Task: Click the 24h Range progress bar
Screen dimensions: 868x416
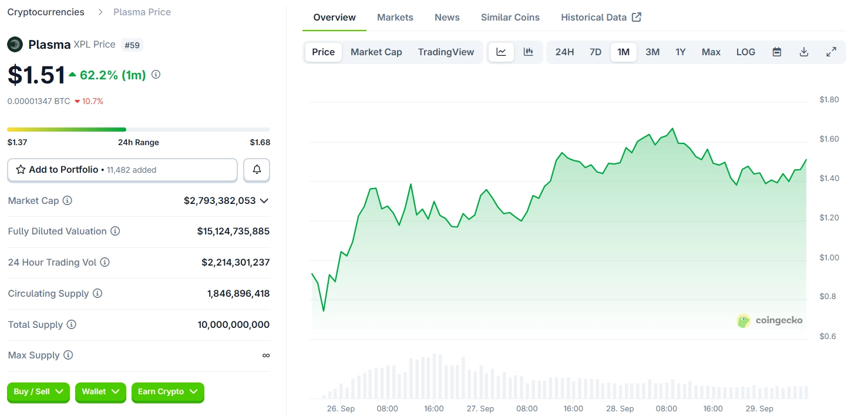Action: point(139,129)
